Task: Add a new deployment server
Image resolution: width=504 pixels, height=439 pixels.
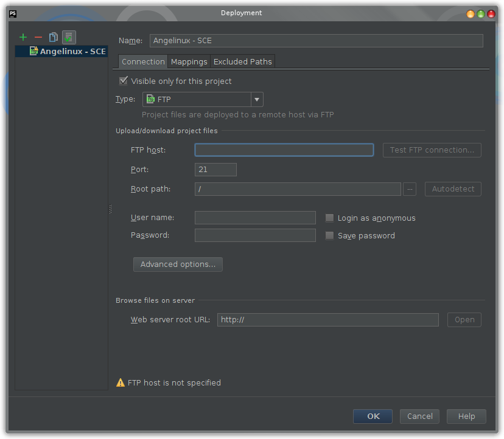Action: (x=23, y=37)
